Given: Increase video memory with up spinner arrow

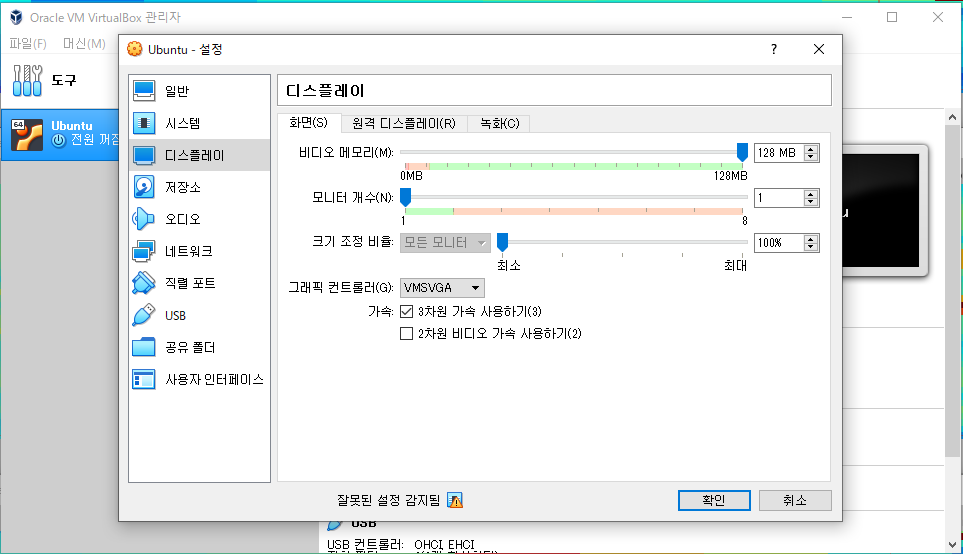Looking at the screenshot, I should (811, 149).
